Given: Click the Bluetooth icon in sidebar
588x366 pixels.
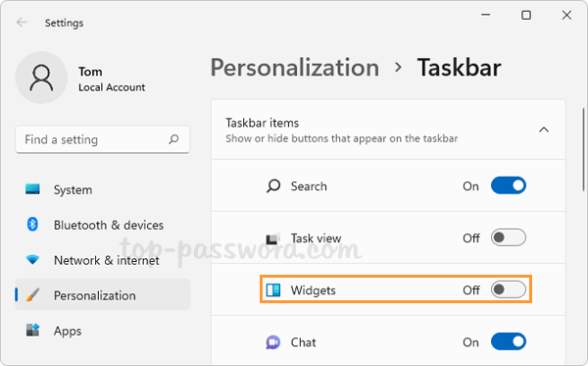Looking at the screenshot, I should [x=32, y=224].
